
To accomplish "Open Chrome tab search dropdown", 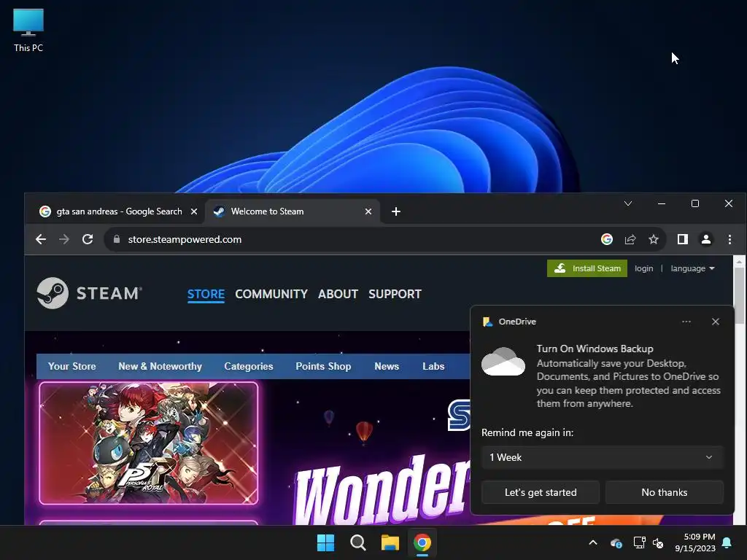I will pos(628,203).
